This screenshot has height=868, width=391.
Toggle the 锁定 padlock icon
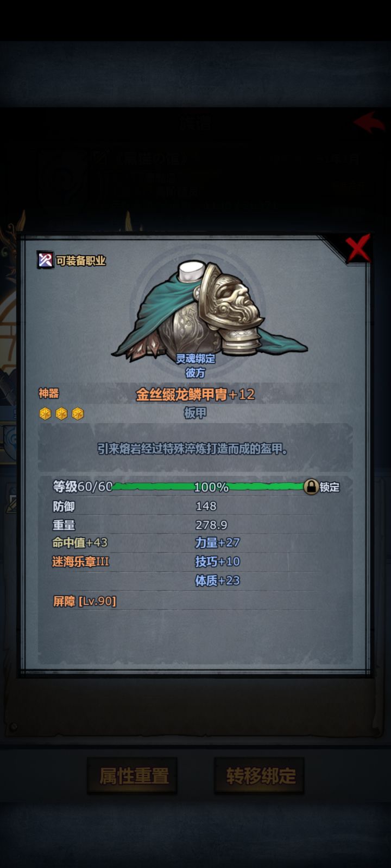(x=311, y=487)
